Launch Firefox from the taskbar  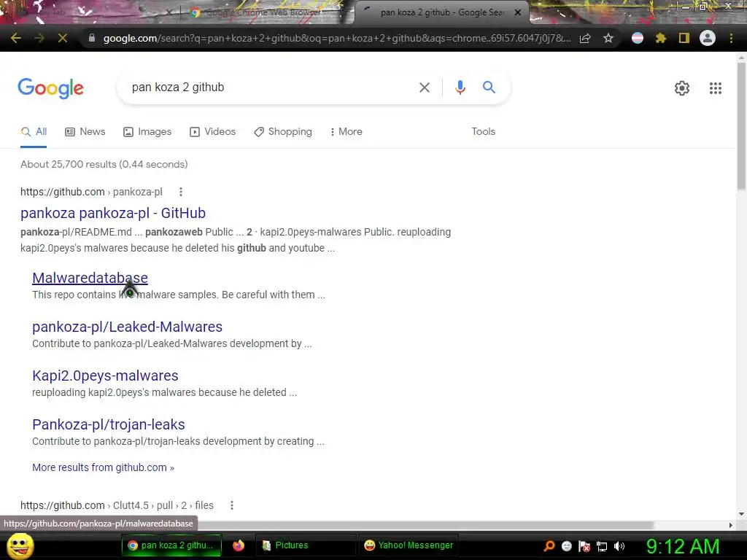pyautogui.click(x=239, y=545)
